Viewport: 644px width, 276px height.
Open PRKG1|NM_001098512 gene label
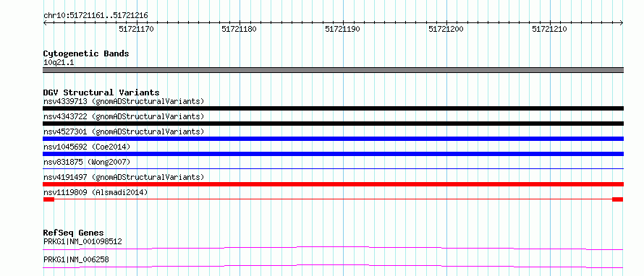[82, 241]
